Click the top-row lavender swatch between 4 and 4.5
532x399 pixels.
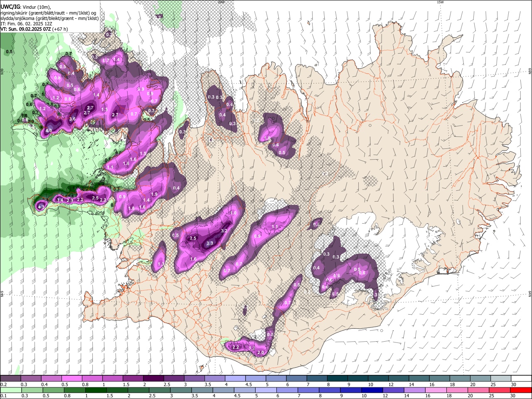[x=235, y=379]
